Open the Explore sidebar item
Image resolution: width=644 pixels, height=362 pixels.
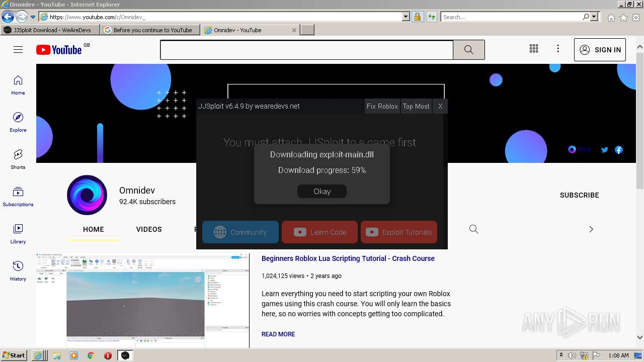tap(18, 122)
